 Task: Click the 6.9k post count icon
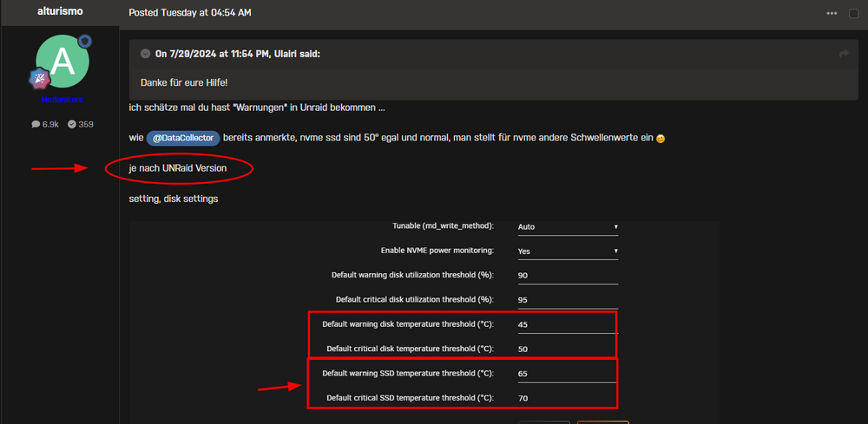point(36,124)
